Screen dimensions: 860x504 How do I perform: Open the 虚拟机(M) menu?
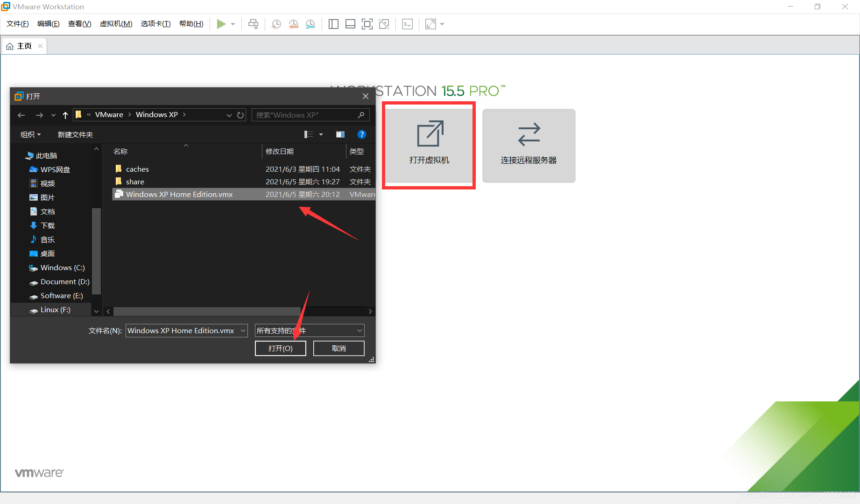coord(116,24)
